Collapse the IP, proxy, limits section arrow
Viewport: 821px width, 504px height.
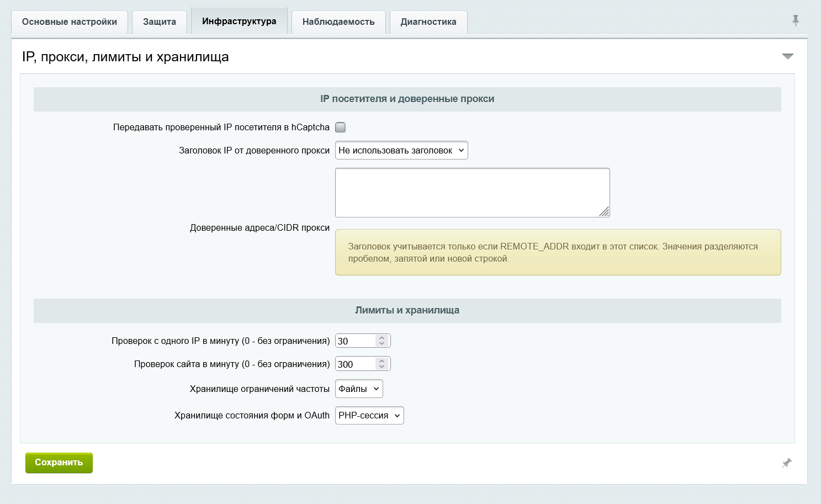[x=788, y=56]
